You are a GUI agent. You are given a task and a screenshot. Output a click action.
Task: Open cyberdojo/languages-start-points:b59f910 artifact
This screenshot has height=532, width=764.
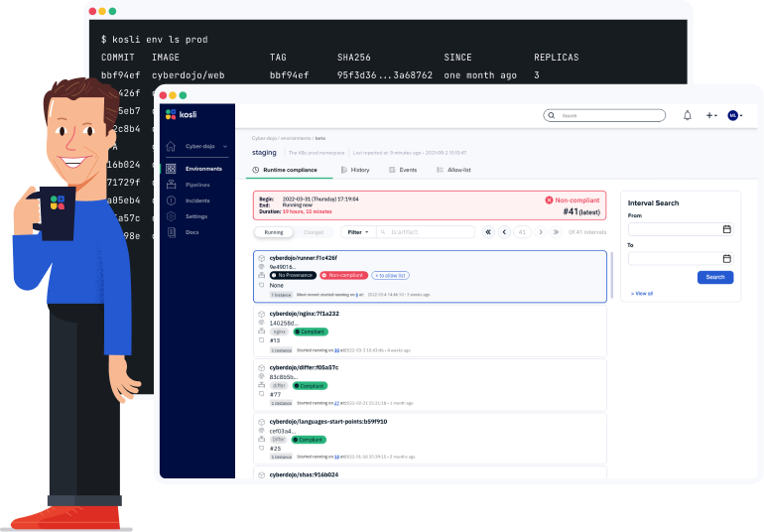click(327, 422)
